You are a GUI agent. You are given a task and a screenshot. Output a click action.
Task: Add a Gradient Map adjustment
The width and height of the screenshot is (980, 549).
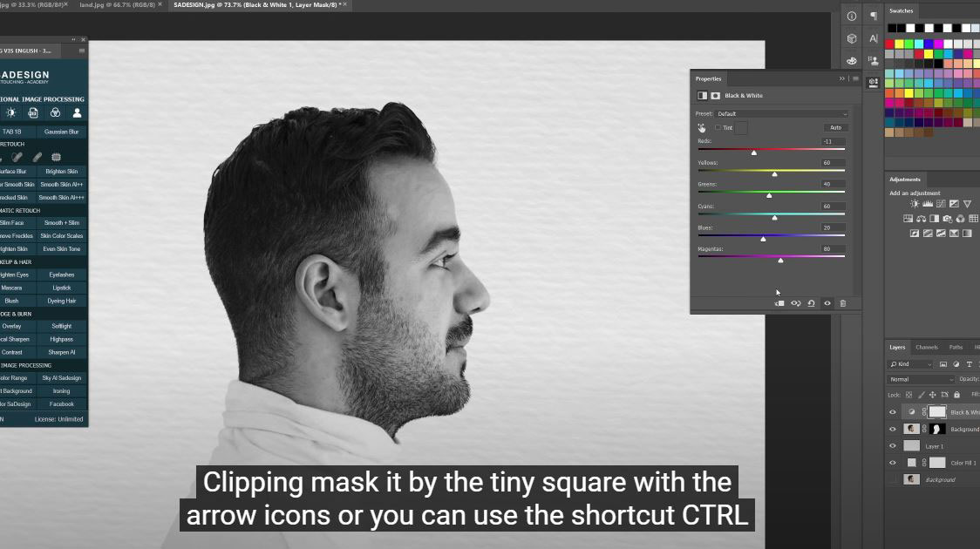pyautogui.click(x=967, y=234)
